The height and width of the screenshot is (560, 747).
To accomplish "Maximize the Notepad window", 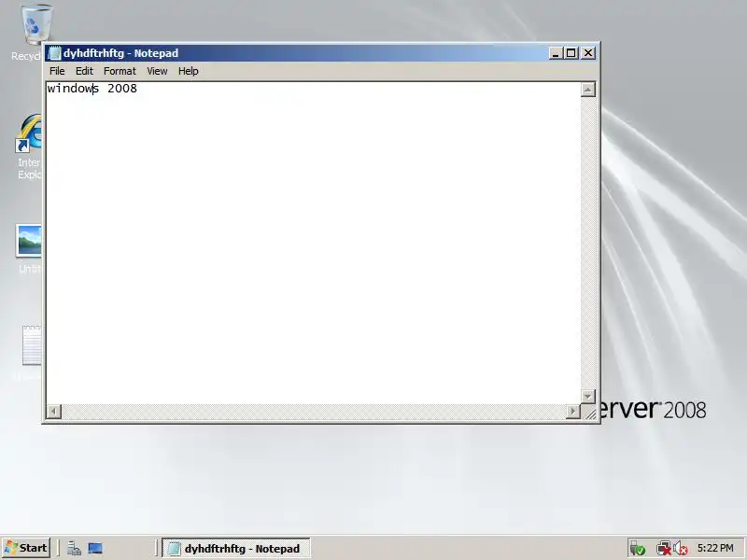I will coord(571,53).
